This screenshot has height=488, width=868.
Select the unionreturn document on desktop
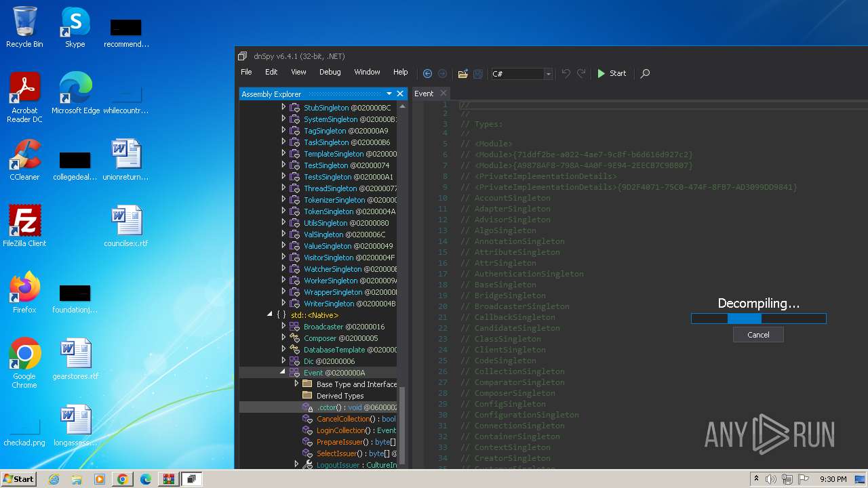tap(126, 160)
